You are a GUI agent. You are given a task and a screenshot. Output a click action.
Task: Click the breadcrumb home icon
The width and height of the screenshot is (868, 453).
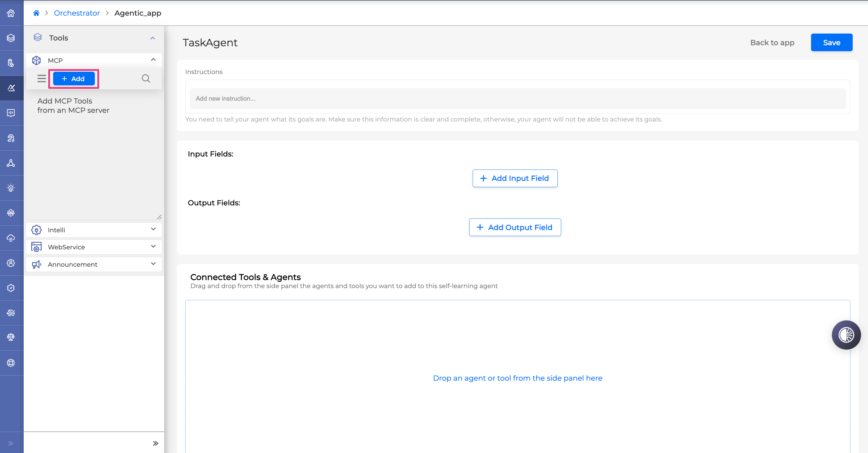pos(36,13)
